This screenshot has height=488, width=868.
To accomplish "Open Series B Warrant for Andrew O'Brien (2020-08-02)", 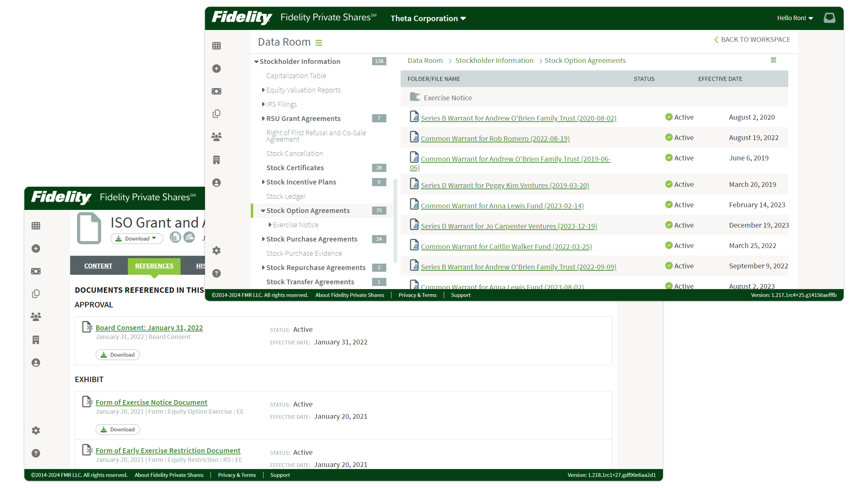I will coord(519,118).
